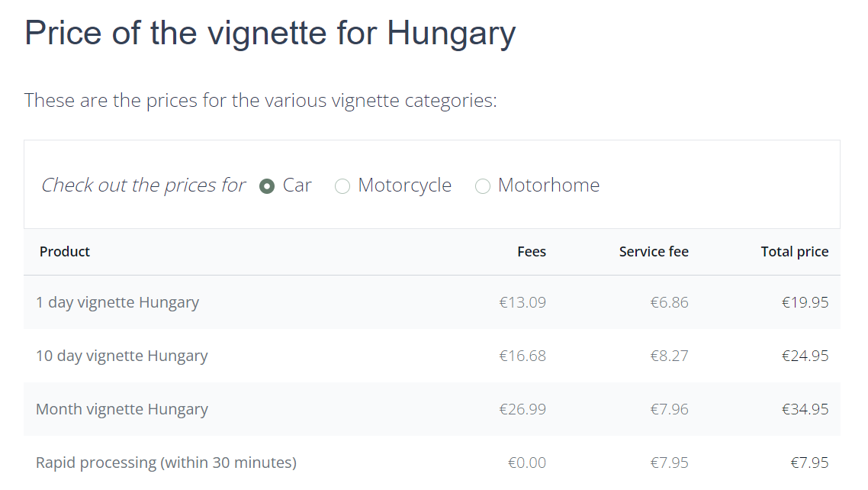Screen dimensions: 868x490
Task: Select the Motorhome radio button
Action: pyautogui.click(x=482, y=186)
